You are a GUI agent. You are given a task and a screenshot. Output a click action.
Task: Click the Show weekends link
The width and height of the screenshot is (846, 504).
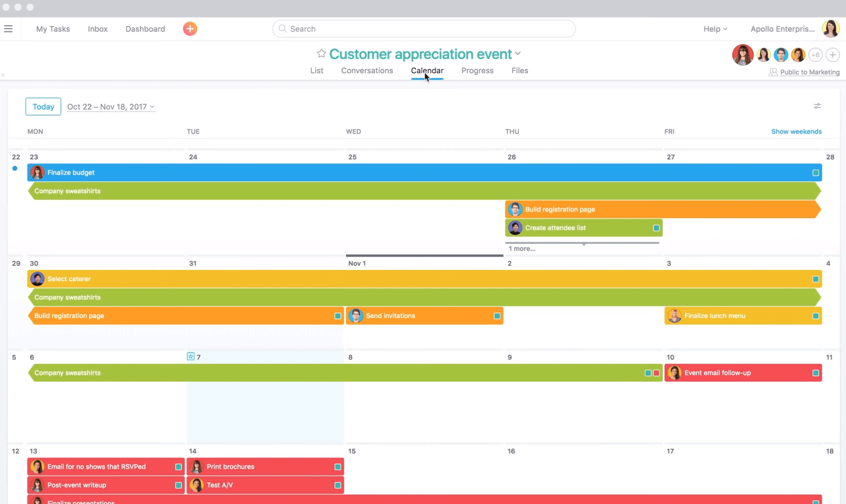[796, 132]
